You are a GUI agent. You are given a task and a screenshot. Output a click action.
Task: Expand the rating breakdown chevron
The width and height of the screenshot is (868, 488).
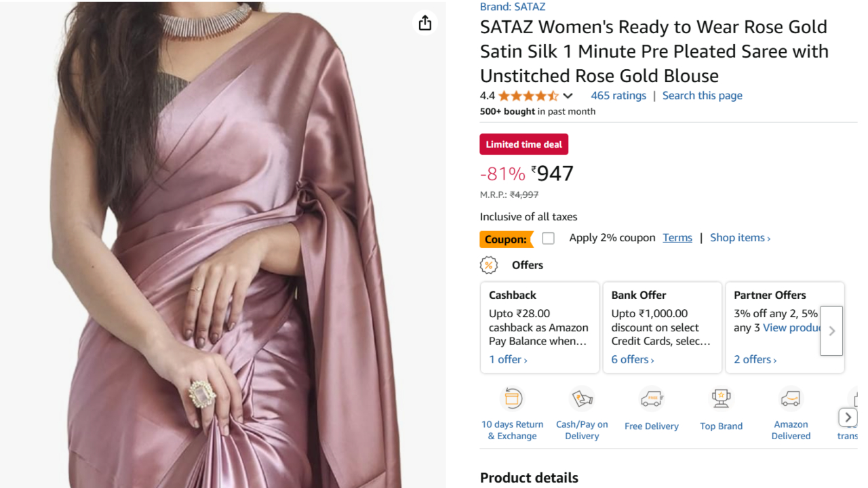(568, 96)
